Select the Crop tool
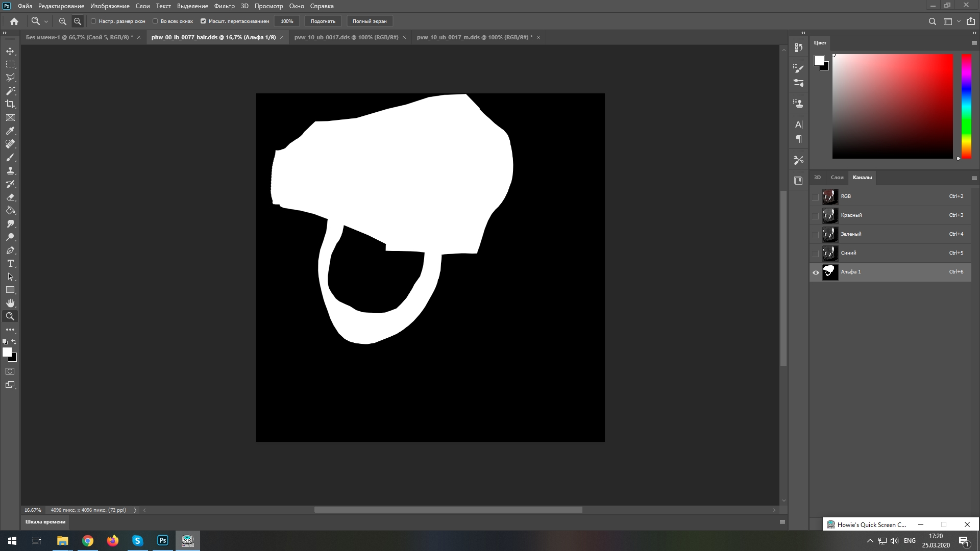The height and width of the screenshot is (551, 980). (10, 104)
